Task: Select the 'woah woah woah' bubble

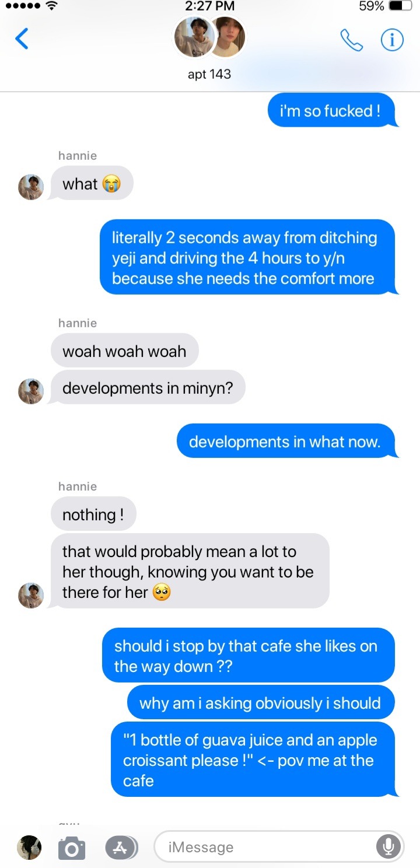Action: coord(124,351)
